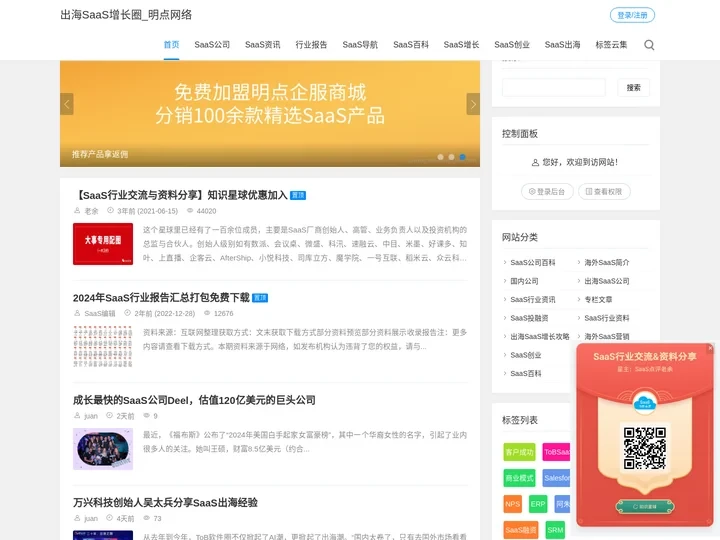This screenshot has height=540, width=720.
Task: Open the category SaaS创业 in sidebar
Action: click(x=526, y=355)
